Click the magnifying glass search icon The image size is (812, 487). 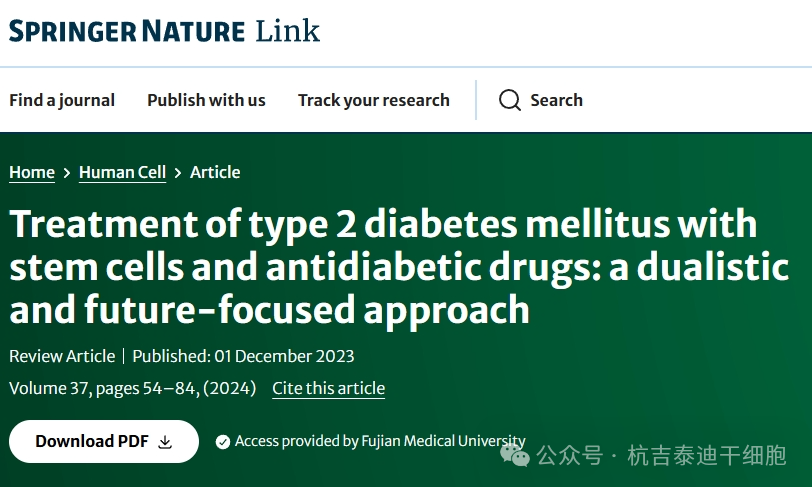pos(510,100)
